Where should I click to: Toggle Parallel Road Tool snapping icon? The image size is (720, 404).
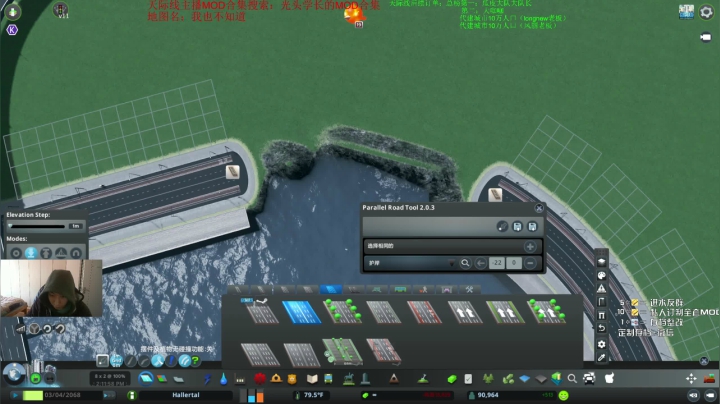[x=502, y=226]
